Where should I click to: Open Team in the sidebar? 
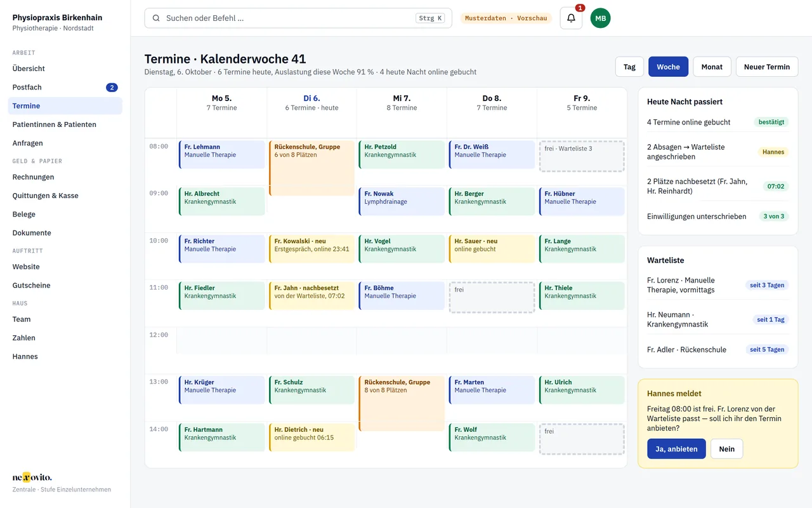coord(65,319)
